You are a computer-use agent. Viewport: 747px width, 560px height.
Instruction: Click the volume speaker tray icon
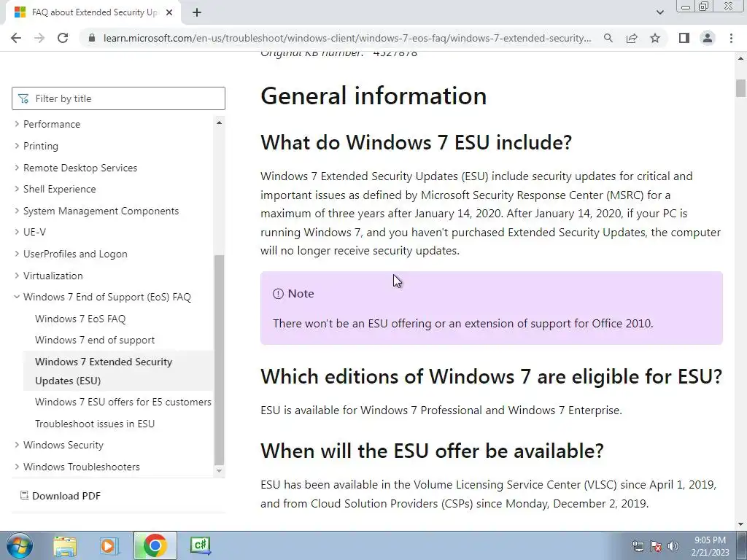(x=673, y=546)
